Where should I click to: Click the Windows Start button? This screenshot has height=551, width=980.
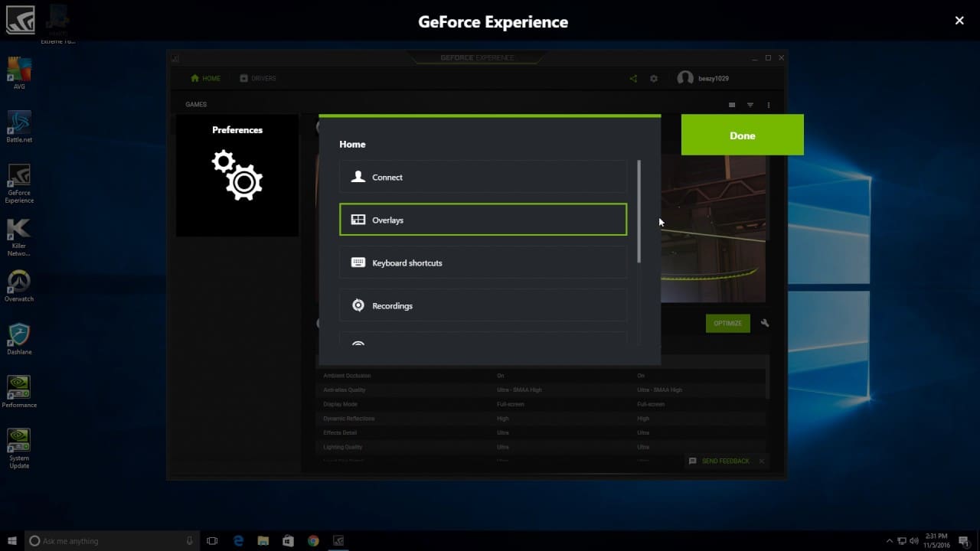12,541
